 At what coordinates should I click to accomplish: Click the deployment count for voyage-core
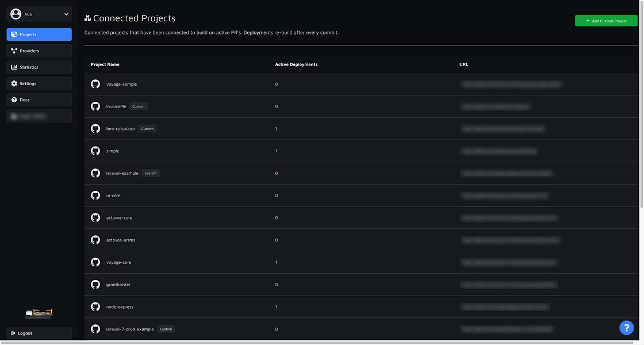[x=276, y=262]
